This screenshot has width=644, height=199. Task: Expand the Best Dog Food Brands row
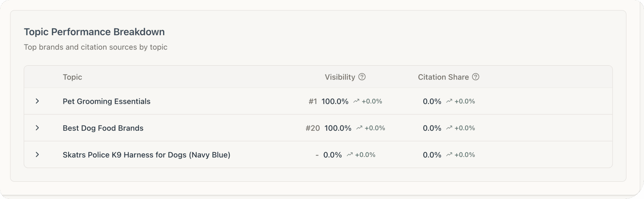pyautogui.click(x=38, y=128)
